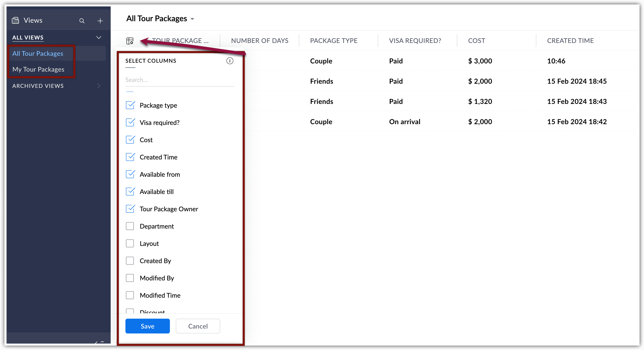The height and width of the screenshot is (350, 644).
Task: Open the column settings table icon
Action: (x=130, y=41)
